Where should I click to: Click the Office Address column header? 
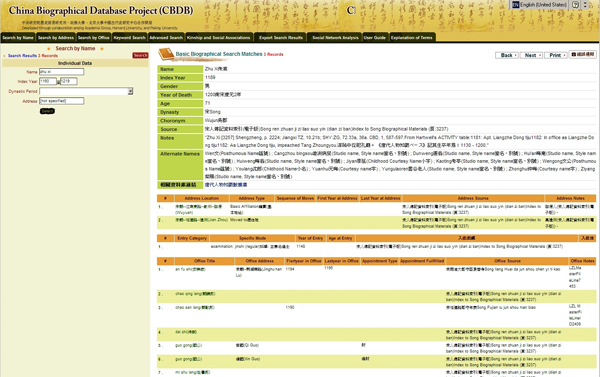(259, 261)
